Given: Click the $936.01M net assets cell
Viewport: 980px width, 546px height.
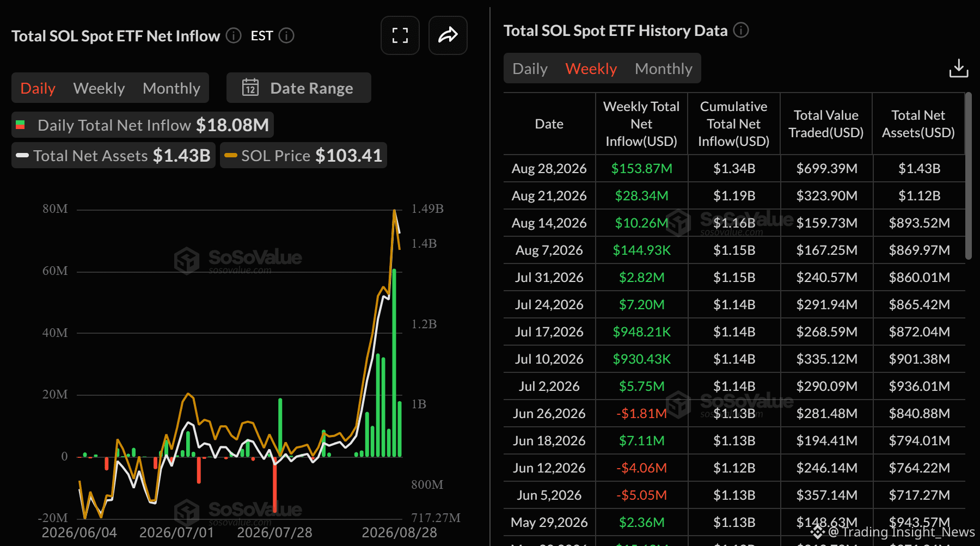Looking at the screenshot, I should (920, 387).
